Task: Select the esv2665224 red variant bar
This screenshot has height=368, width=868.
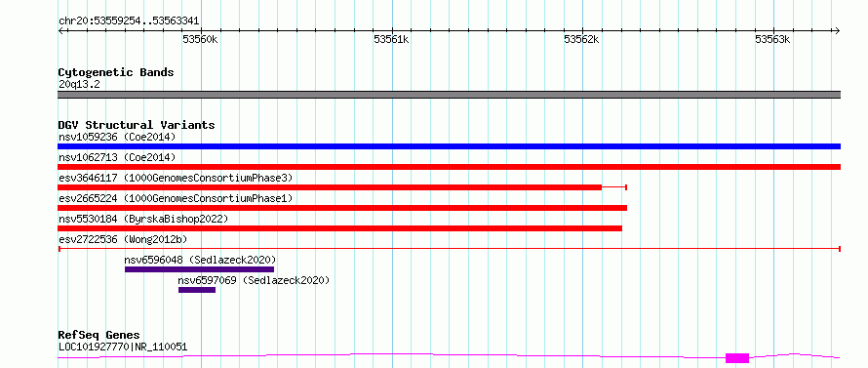Action: coord(342,208)
